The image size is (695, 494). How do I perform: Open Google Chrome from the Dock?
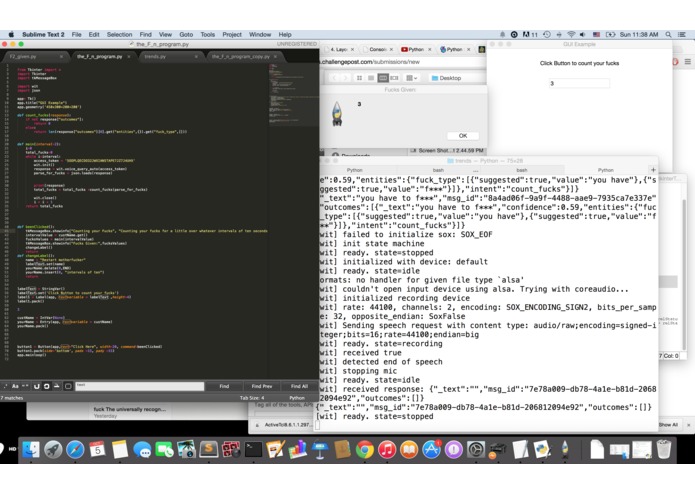tap(364, 450)
